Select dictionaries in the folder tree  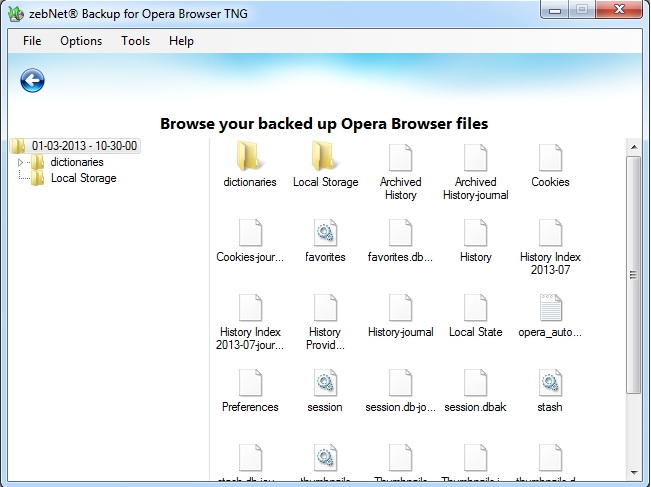coord(77,162)
